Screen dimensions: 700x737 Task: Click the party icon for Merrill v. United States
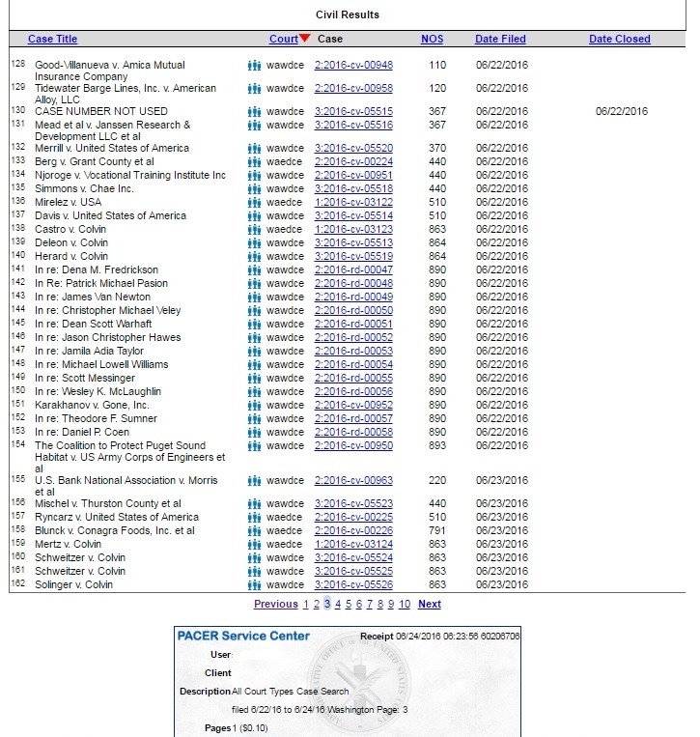255,149
